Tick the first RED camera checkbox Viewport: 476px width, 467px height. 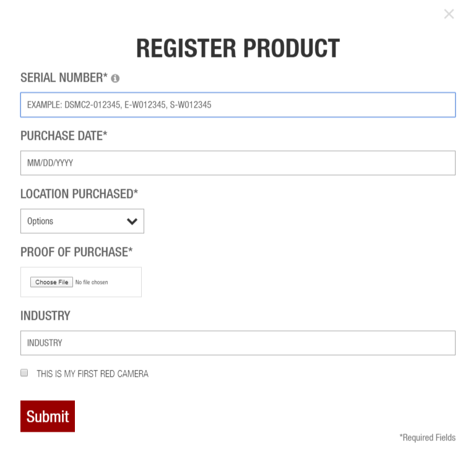24,372
